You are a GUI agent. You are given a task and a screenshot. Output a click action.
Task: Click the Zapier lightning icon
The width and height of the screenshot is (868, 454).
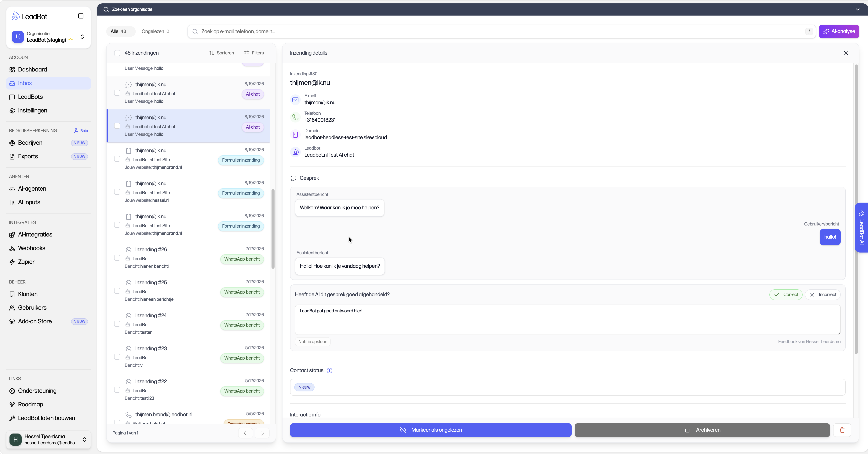(x=12, y=262)
